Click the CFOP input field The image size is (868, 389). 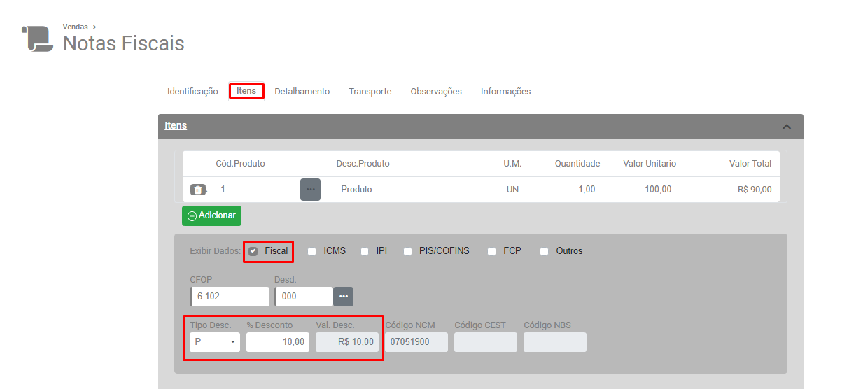pyautogui.click(x=230, y=297)
